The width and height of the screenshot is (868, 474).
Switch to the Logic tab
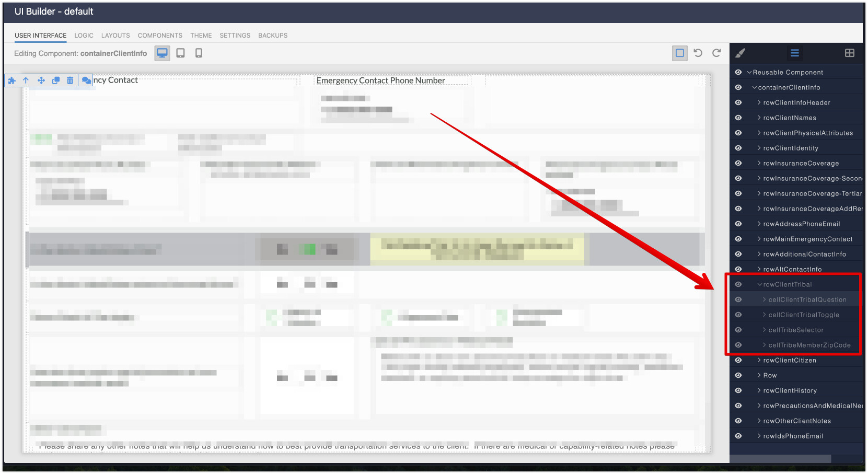click(84, 36)
